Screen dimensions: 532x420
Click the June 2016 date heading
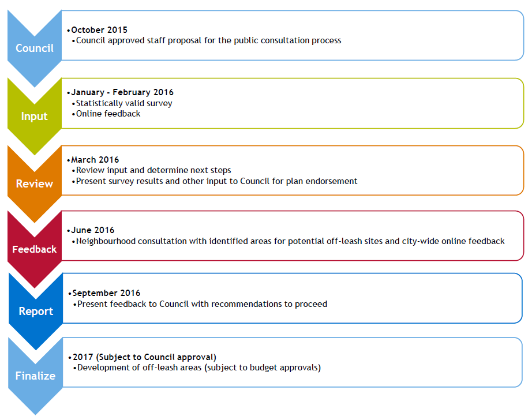coord(93,230)
